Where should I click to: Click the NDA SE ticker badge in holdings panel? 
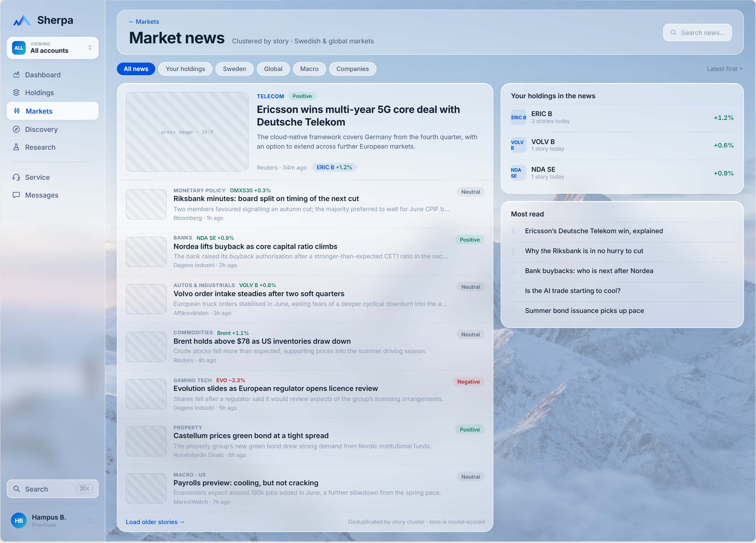pos(518,173)
